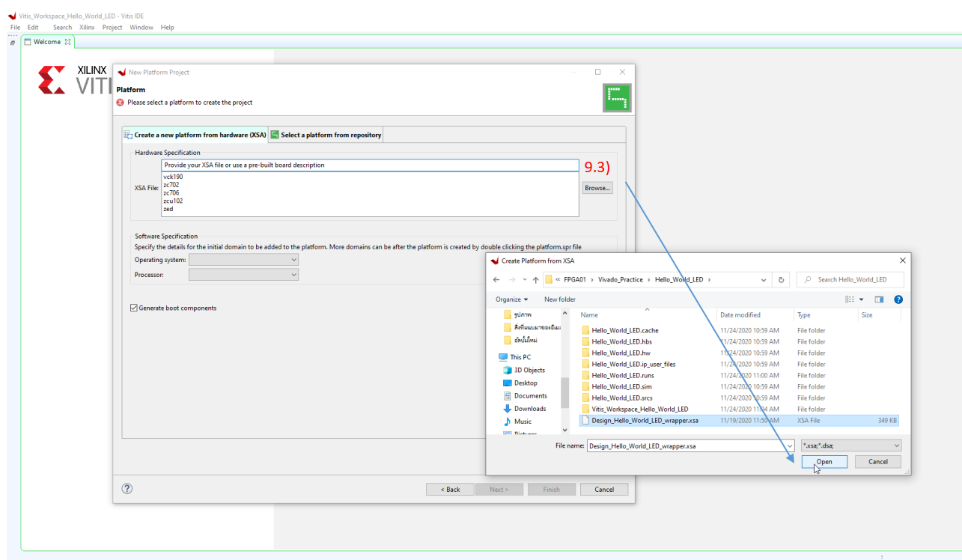Click Open in file dialog

click(824, 462)
